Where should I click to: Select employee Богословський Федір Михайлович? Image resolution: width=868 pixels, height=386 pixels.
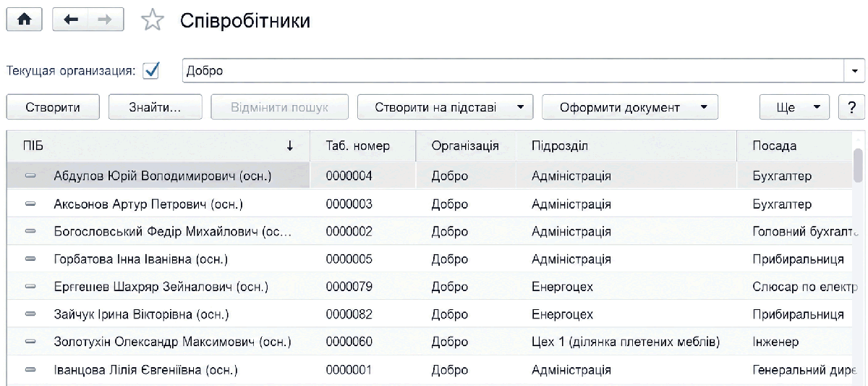coord(172,232)
